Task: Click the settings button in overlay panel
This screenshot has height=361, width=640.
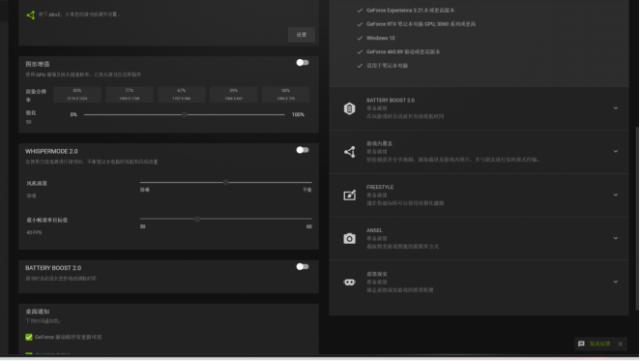Action: [x=301, y=35]
